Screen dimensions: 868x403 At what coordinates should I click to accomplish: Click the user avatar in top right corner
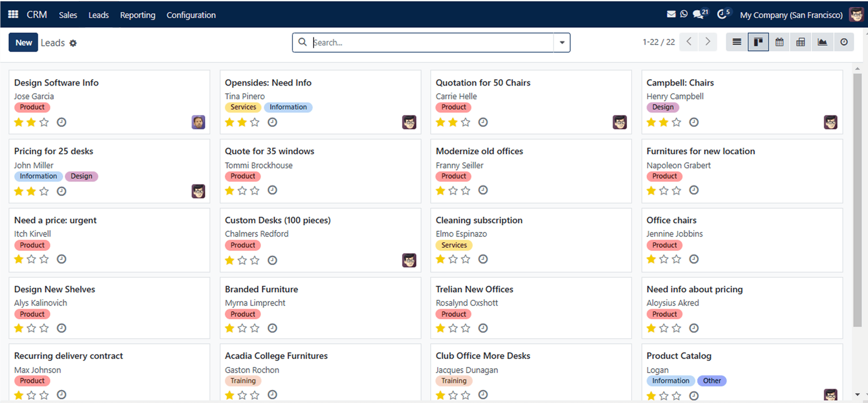pyautogui.click(x=856, y=15)
